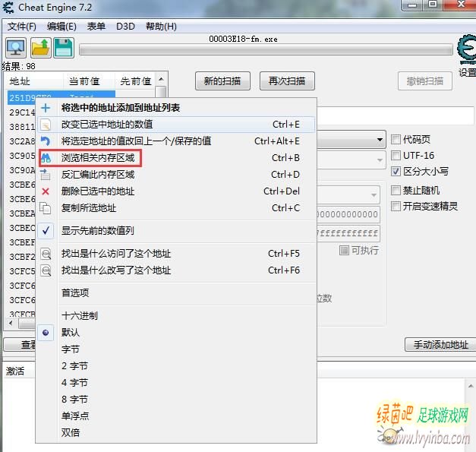The image size is (476, 452).
Task: Click the undo arrow icon in menu
Action: click(x=46, y=141)
